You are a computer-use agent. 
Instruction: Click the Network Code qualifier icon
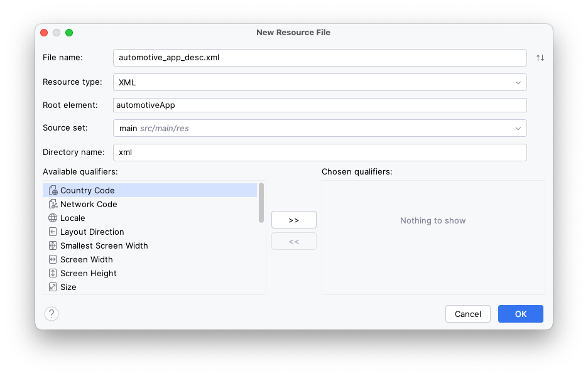[53, 204]
